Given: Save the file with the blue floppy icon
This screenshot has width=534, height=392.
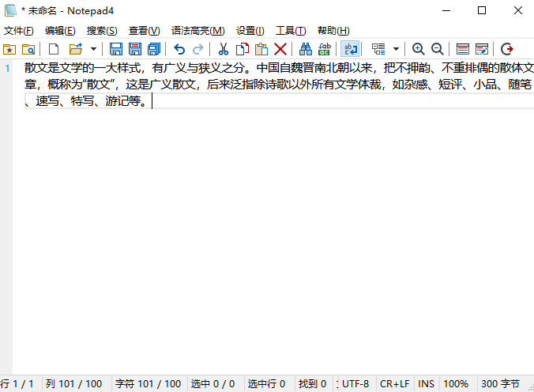Looking at the screenshot, I should tap(116, 50).
